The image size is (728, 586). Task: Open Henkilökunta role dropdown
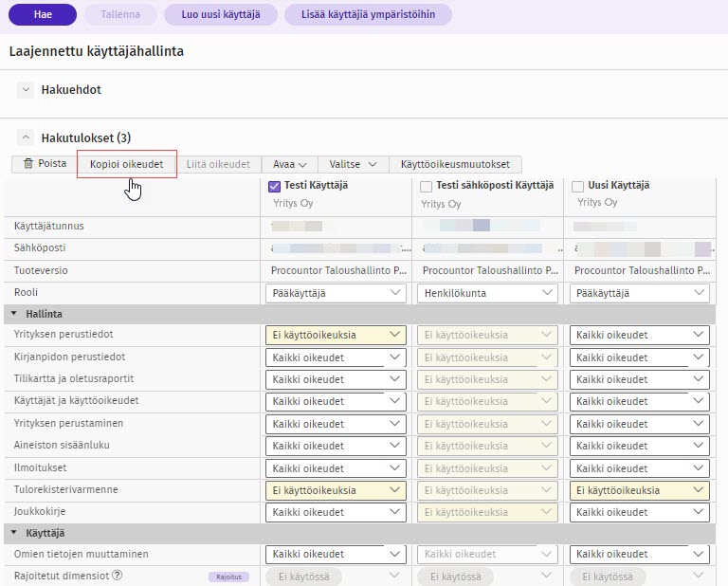tap(487, 293)
